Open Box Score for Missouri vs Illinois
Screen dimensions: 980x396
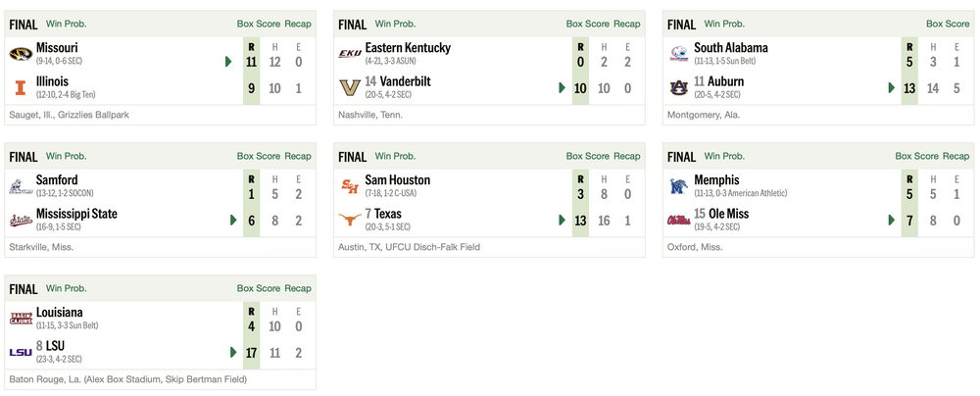pyautogui.click(x=259, y=24)
